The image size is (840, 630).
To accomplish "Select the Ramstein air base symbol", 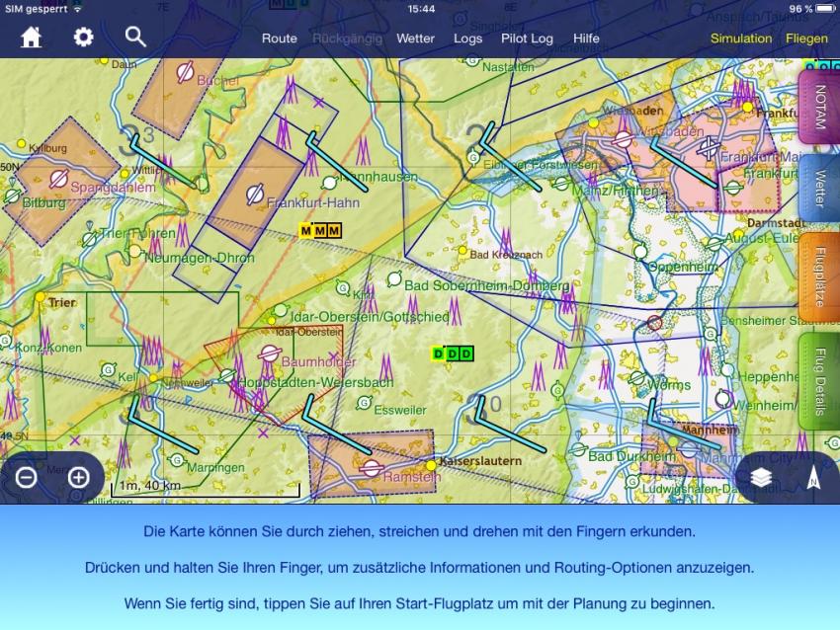I will 371,468.
